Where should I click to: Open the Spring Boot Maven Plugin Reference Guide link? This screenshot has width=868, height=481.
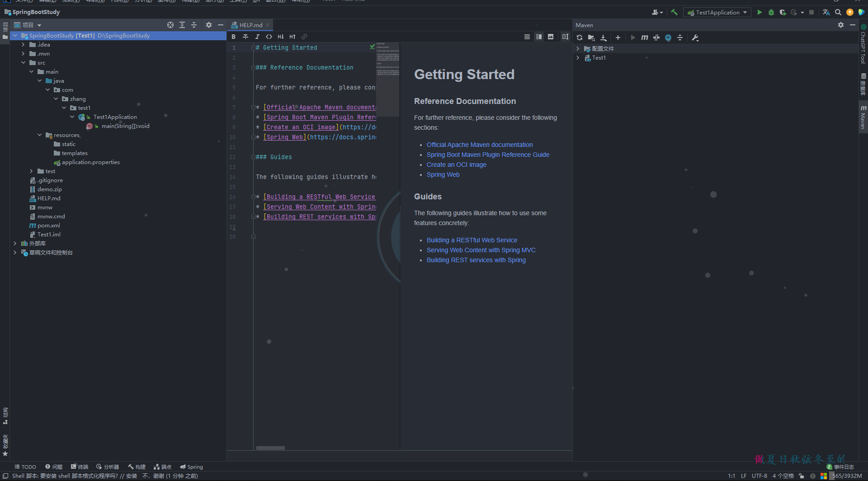coord(488,155)
